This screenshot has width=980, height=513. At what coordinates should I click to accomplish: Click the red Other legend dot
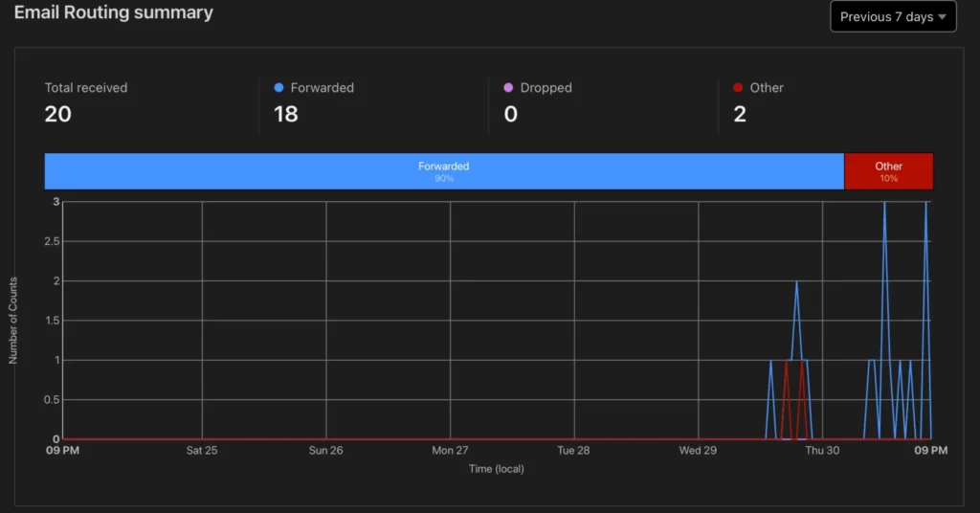point(737,88)
